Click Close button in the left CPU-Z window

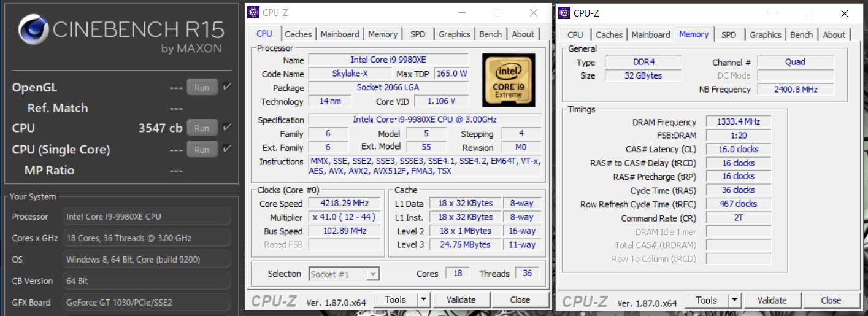pyautogui.click(x=520, y=299)
